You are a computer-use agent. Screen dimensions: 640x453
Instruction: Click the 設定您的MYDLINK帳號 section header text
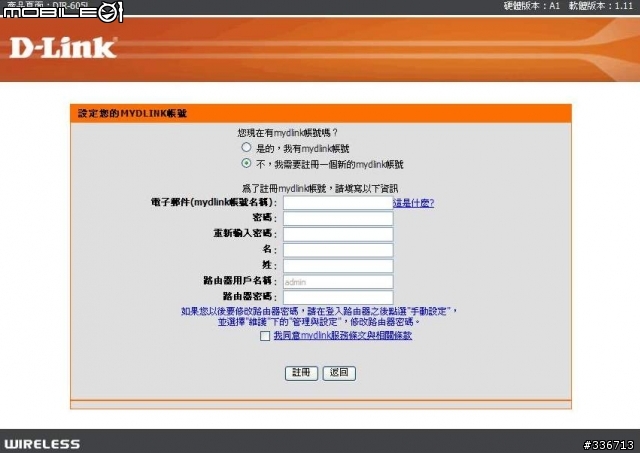pos(132,113)
